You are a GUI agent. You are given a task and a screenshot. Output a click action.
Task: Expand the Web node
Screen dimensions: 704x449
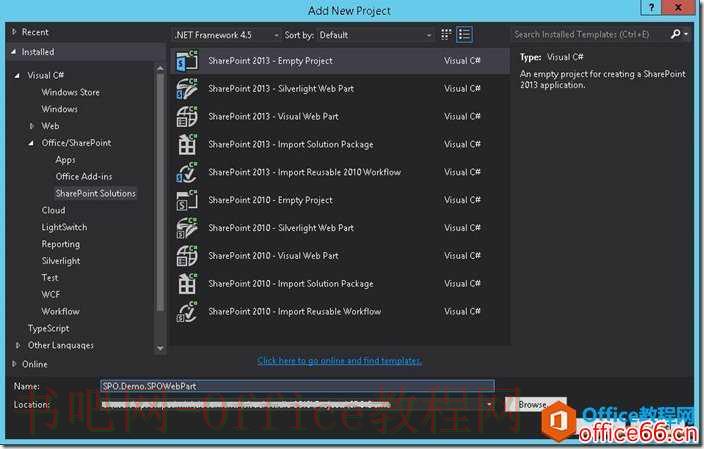click(x=31, y=126)
